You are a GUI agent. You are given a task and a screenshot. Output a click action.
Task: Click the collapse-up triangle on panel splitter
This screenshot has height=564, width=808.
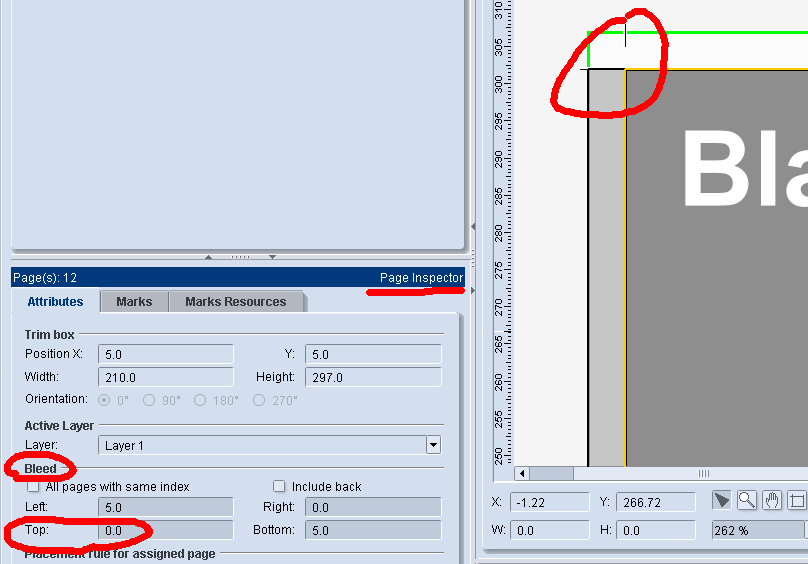208,257
